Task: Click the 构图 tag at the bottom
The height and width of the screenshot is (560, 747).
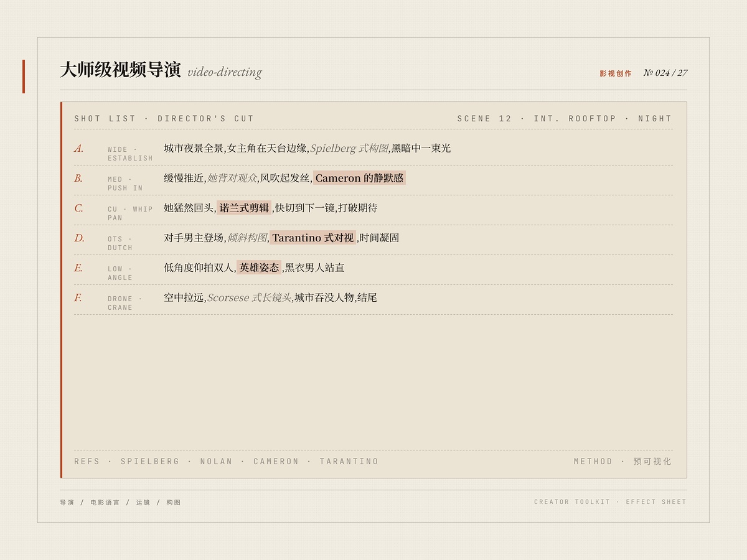Action: point(174,502)
